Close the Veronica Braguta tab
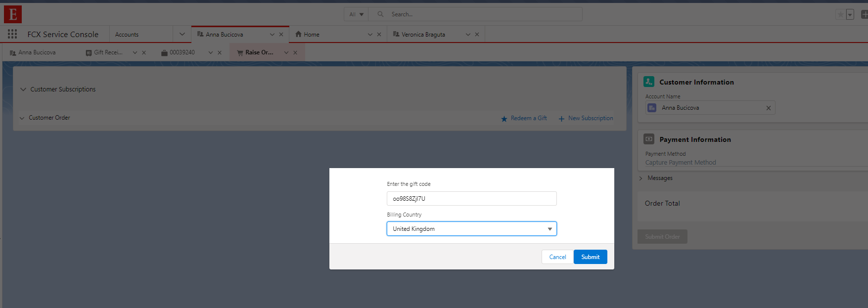Viewport: 868px width, 308px height. [x=477, y=35]
